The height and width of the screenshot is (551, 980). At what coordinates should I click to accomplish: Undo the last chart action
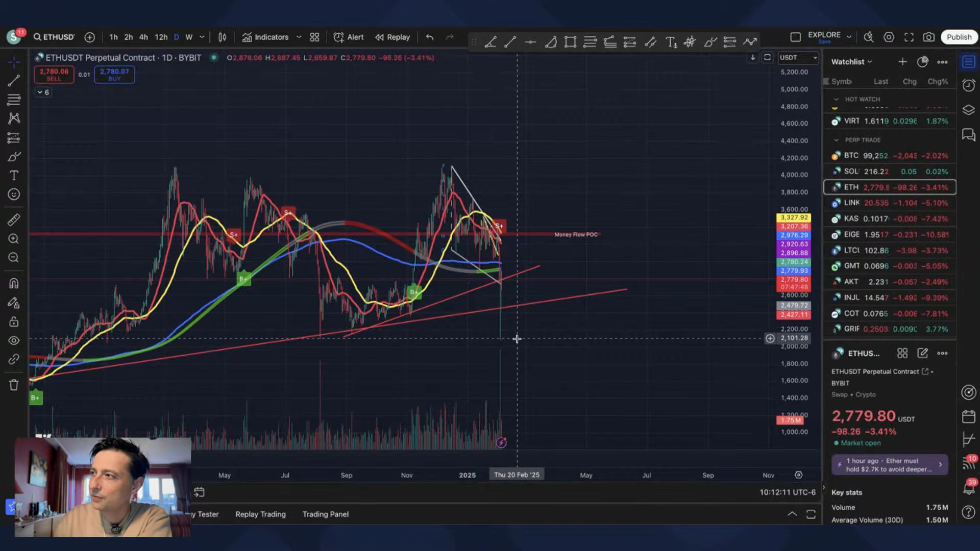(x=430, y=37)
